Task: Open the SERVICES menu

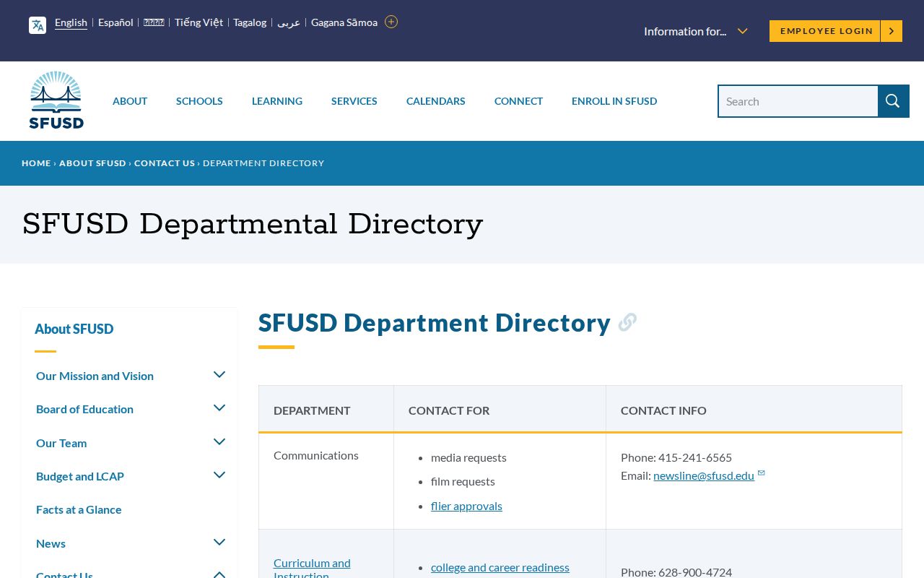Action: point(354,101)
